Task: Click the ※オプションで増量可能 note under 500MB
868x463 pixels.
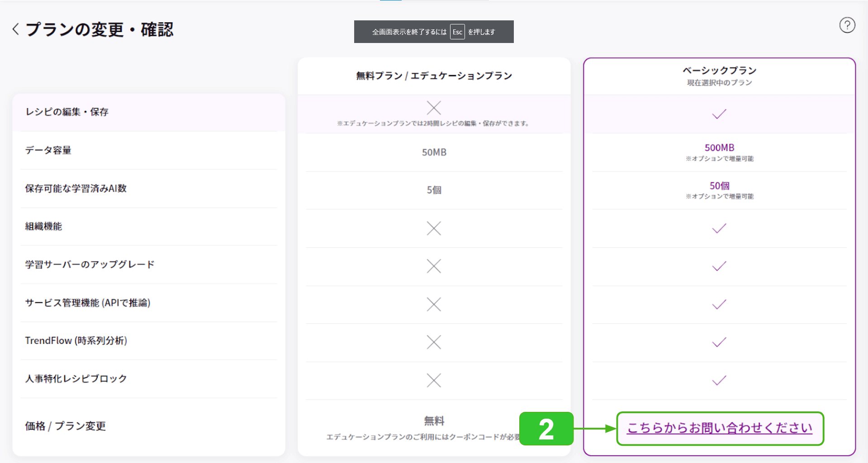Action: 720,158
